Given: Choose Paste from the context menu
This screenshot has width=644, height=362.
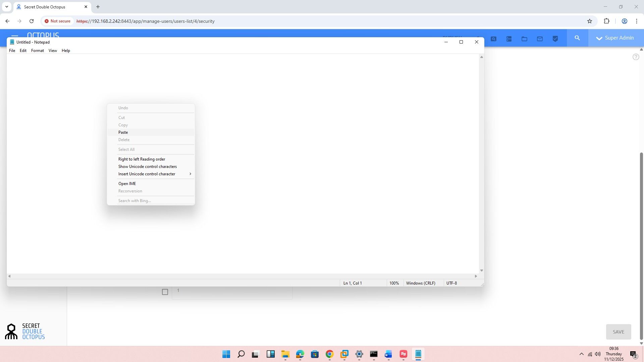Looking at the screenshot, I should pyautogui.click(x=123, y=132).
